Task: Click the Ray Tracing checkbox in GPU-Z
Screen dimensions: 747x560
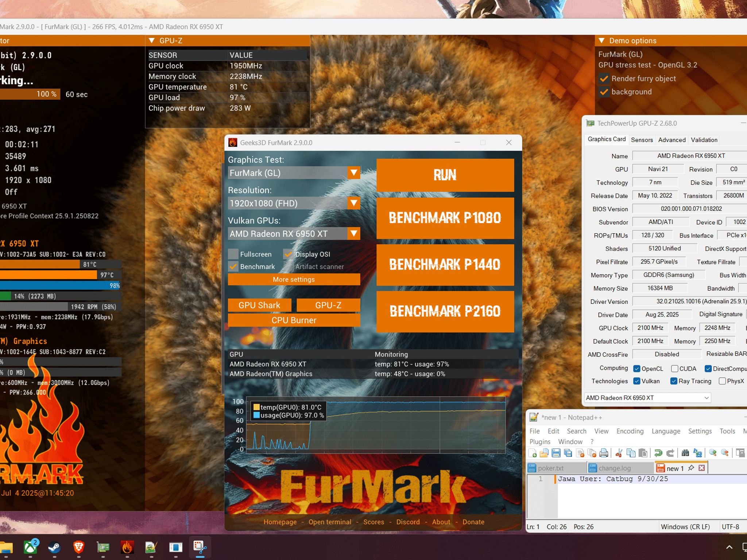Action: pos(674,381)
